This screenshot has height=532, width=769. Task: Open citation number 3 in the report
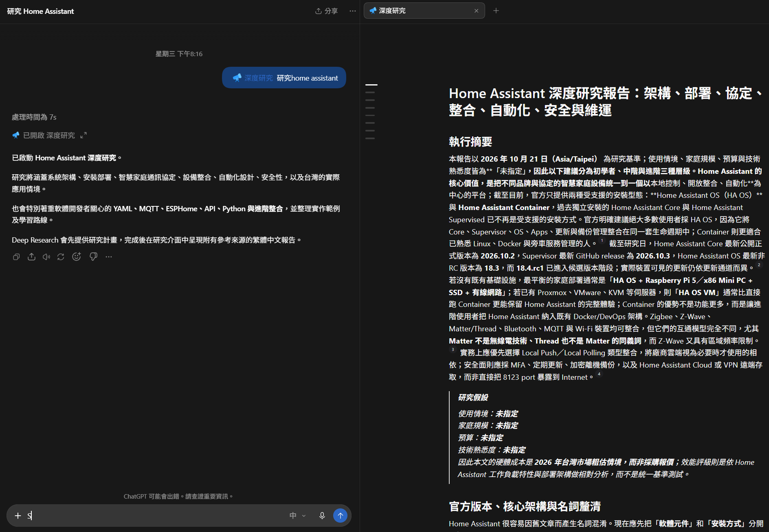[x=453, y=350]
